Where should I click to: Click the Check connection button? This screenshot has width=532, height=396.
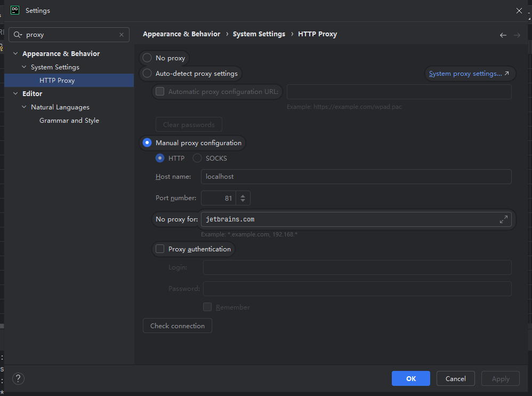tap(178, 326)
